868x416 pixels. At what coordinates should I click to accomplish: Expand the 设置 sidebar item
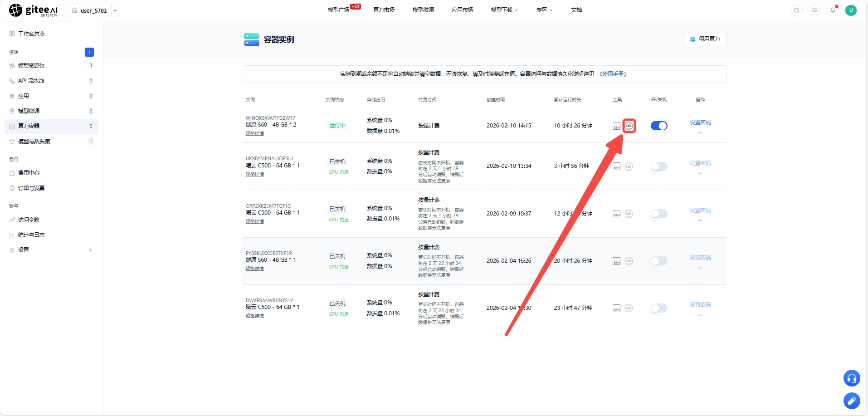pyautogui.click(x=51, y=250)
